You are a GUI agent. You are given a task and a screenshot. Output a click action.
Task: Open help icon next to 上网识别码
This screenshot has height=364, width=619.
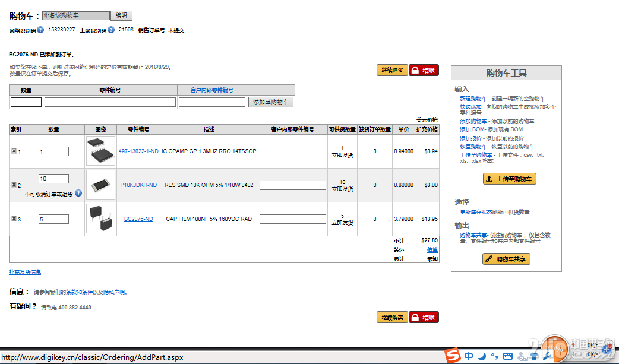[111, 30]
